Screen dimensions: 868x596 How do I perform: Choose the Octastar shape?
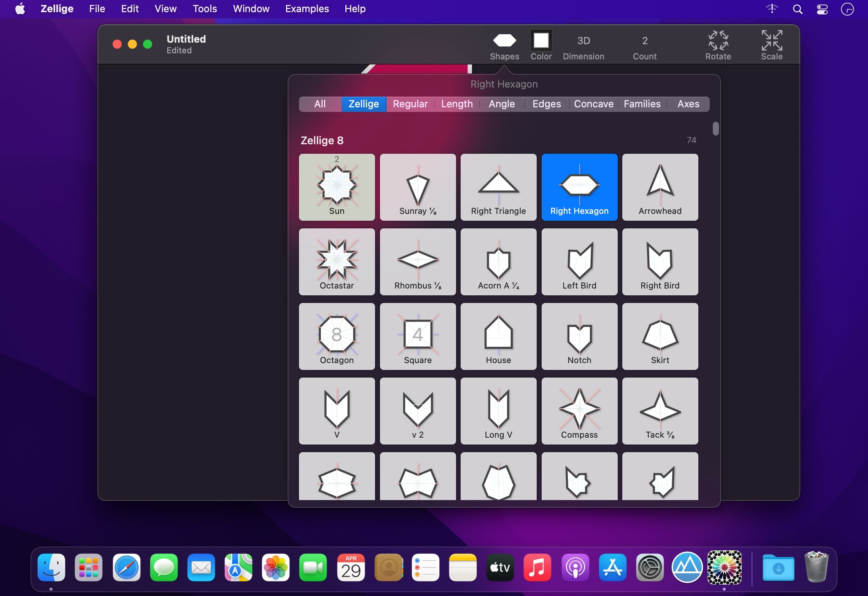[x=337, y=261]
